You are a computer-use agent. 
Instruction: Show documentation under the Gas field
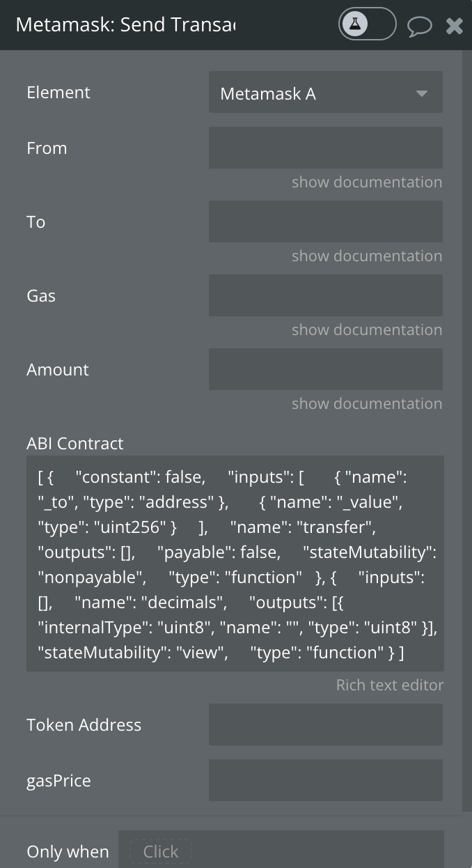[x=367, y=330]
